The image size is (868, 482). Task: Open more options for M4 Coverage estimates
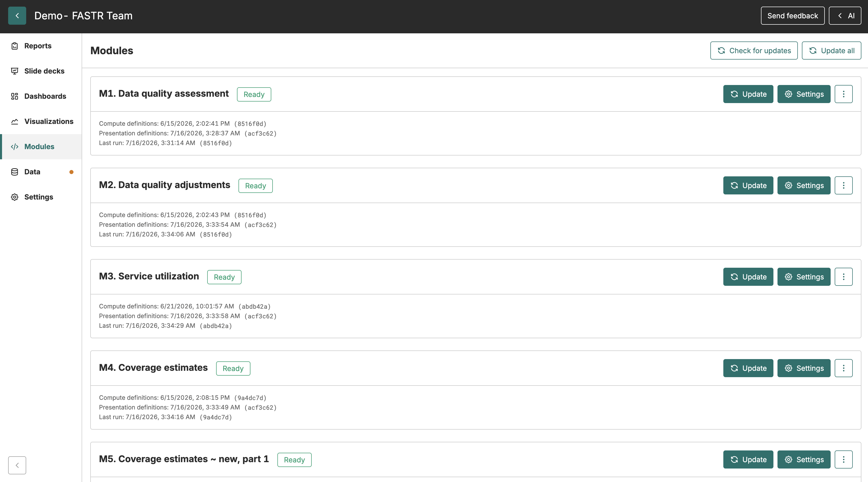click(x=843, y=368)
